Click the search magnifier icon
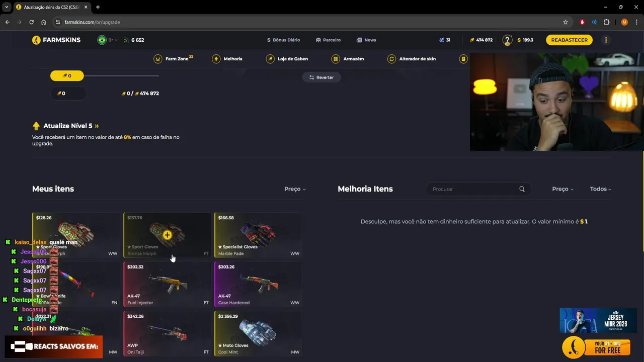This screenshot has width=644, height=362. [x=522, y=189]
